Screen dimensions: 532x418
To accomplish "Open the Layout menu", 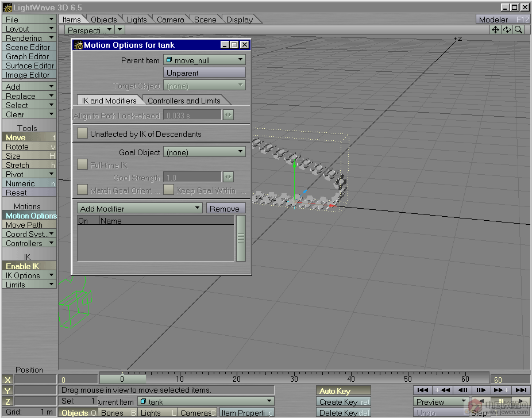I will pyautogui.click(x=29, y=29).
